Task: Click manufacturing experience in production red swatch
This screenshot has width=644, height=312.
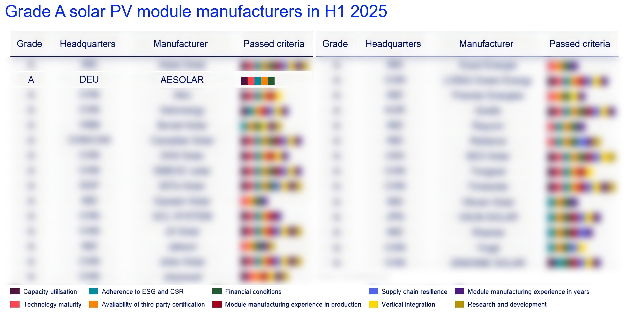Action: [217, 304]
